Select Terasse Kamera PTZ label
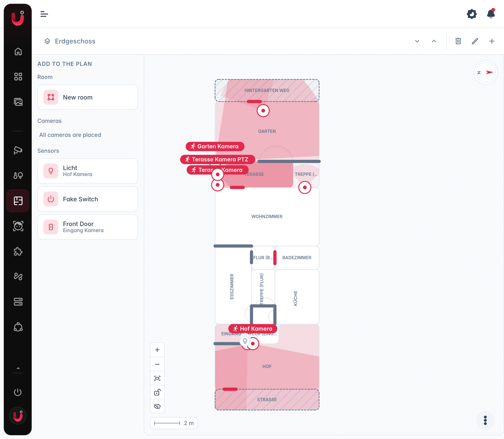This screenshot has height=439, width=504. tap(217, 159)
